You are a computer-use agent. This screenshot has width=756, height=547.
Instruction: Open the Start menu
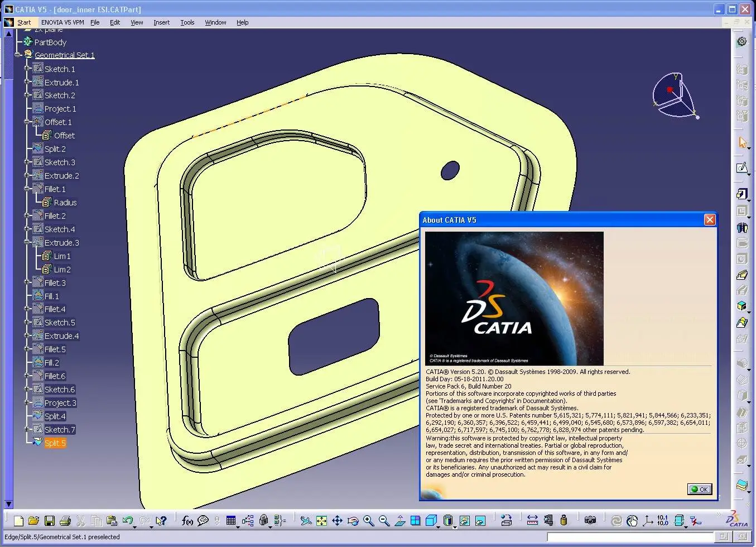pos(24,22)
